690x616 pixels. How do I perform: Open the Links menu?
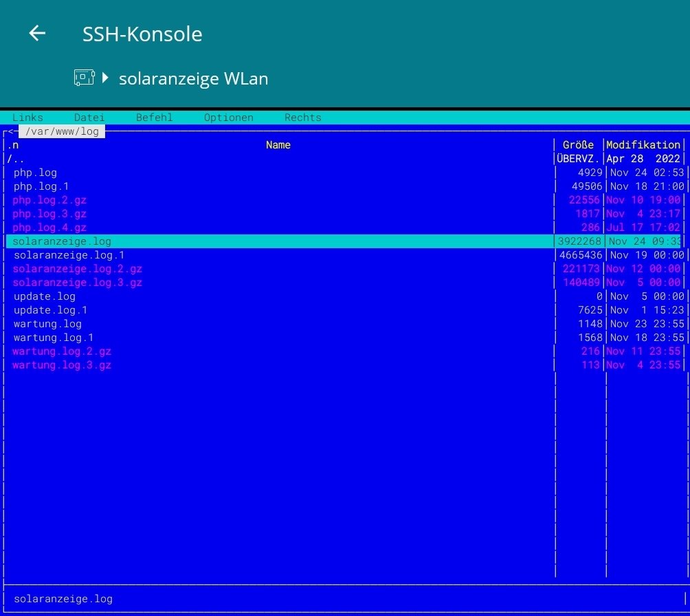27,118
